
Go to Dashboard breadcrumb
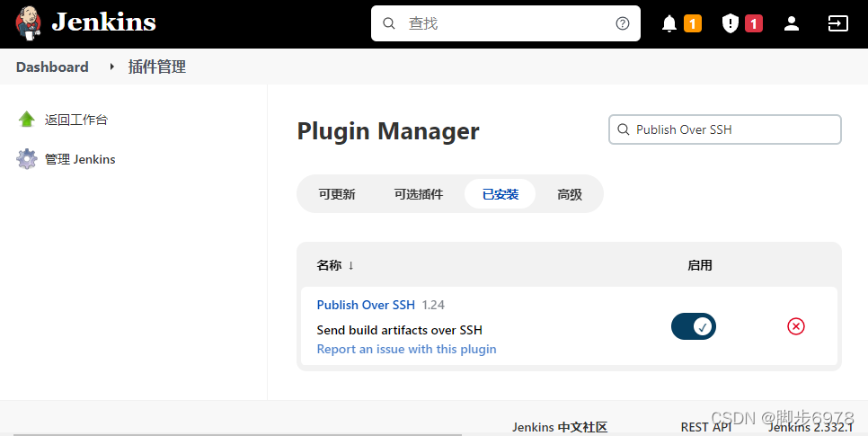point(52,67)
